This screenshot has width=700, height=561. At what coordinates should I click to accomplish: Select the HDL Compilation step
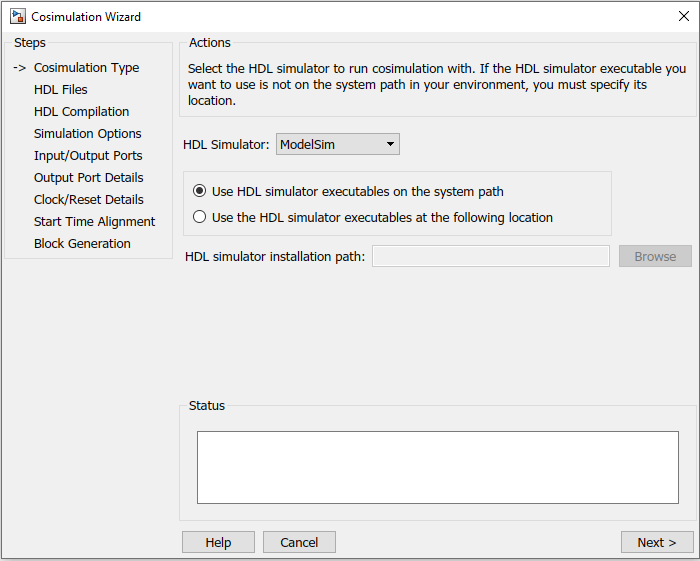click(81, 112)
